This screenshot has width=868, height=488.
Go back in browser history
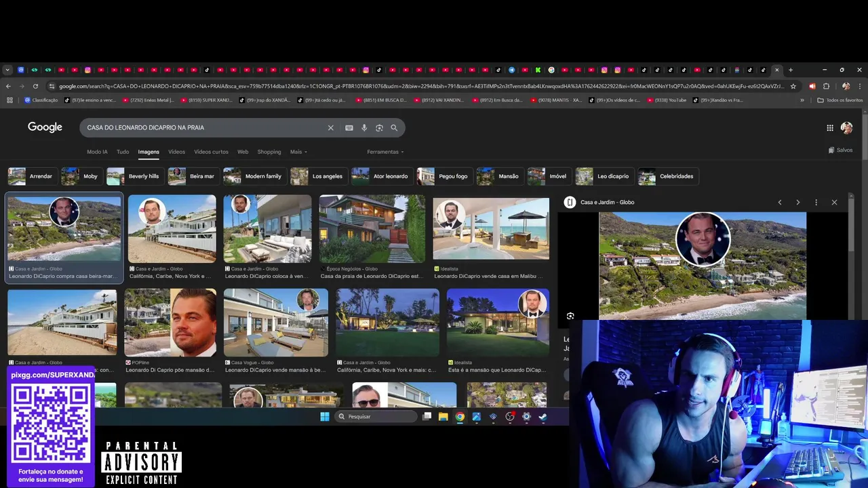tap(8, 86)
